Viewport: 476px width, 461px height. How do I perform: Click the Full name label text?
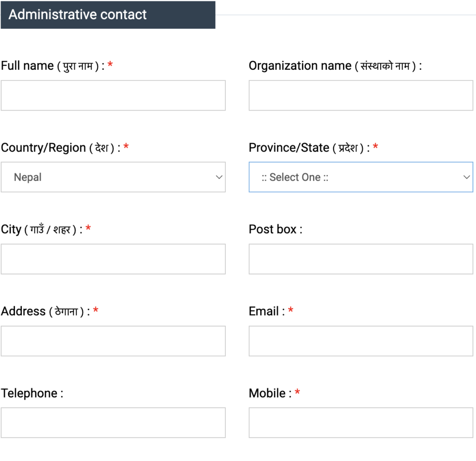point(27,66)
